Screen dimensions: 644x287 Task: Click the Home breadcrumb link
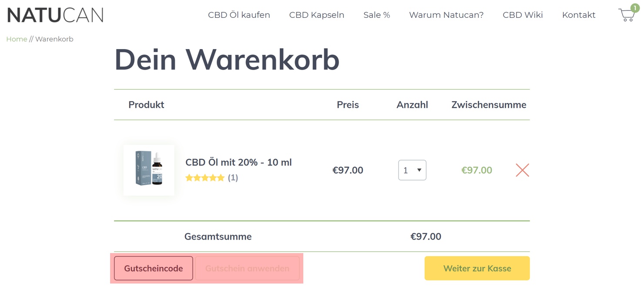(x=17, y=39)
